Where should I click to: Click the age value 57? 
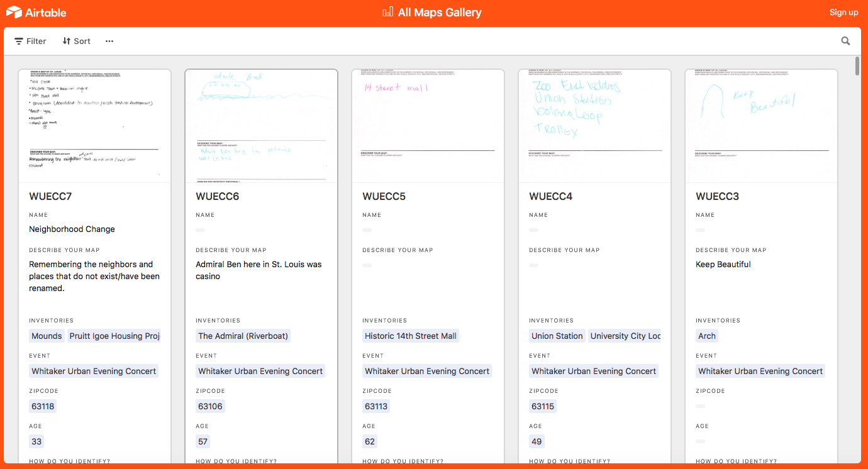click(203, 441)
